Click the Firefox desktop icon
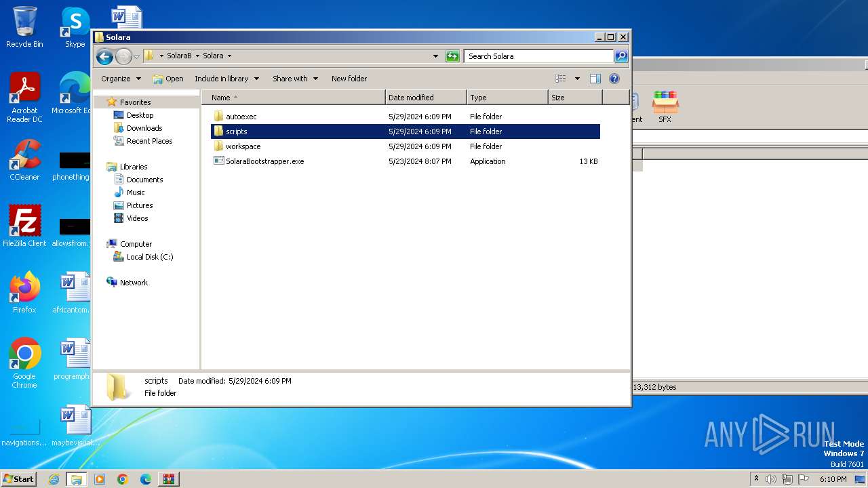 24,292
